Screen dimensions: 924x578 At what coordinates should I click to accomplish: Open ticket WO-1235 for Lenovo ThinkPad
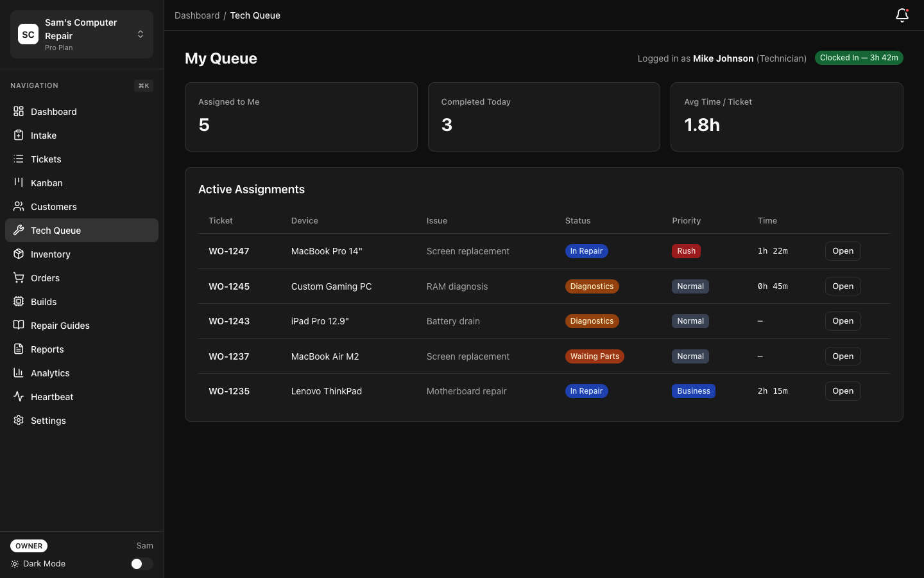(x=843, y=391)
